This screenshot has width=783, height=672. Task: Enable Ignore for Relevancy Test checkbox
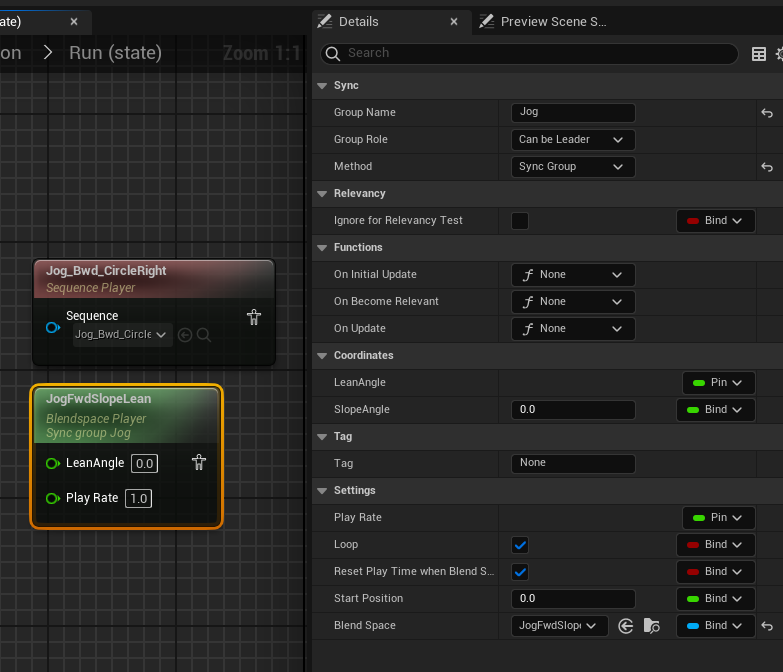520,221
